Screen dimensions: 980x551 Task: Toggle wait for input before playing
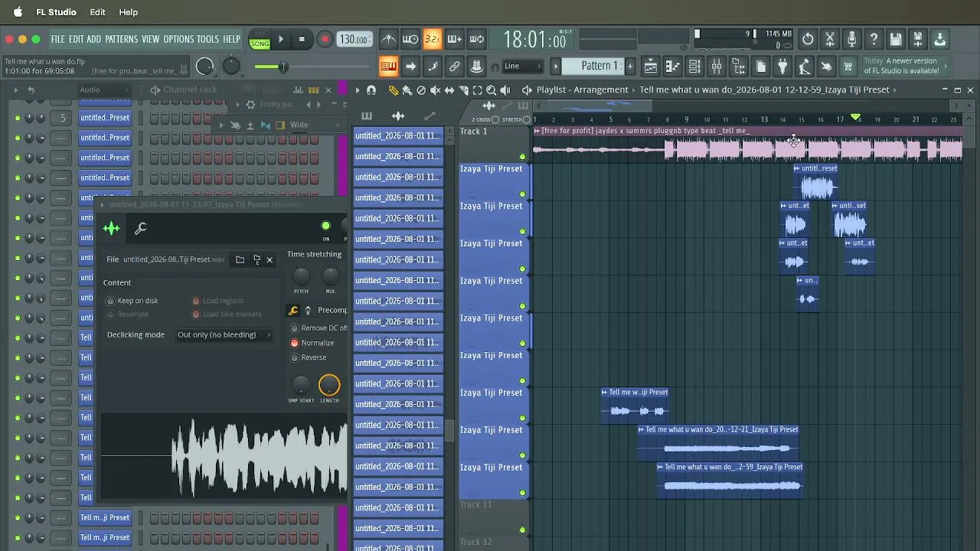[410, 39]
